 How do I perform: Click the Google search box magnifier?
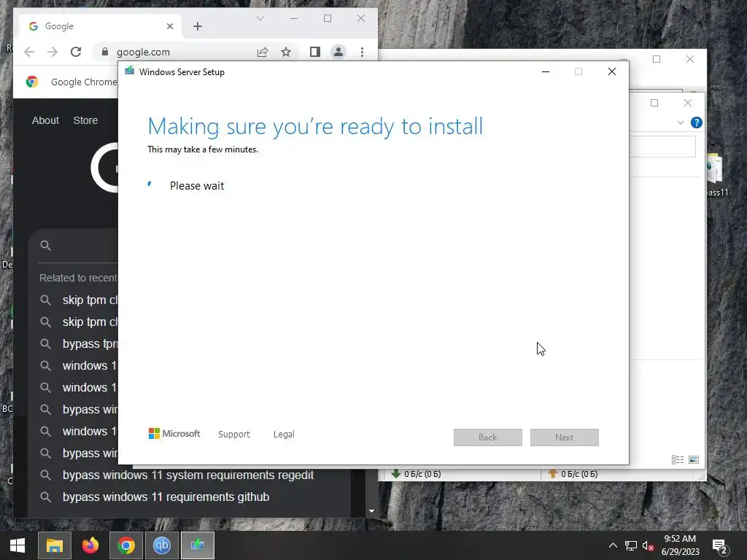(x=45, y=245)
